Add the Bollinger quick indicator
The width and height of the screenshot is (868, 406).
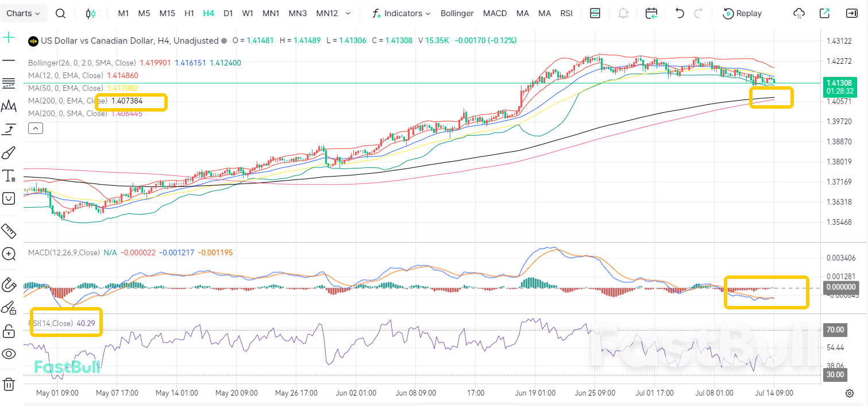click(x=457, y=13)
